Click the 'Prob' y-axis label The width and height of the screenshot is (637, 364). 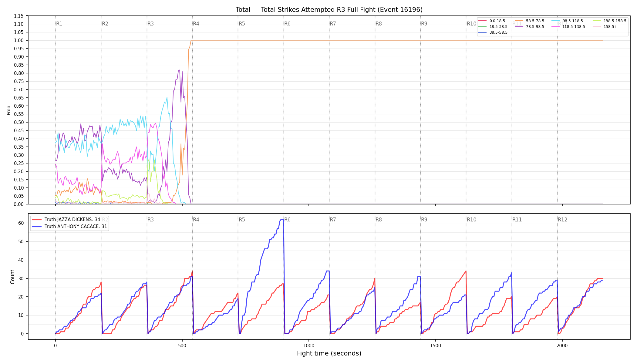(x=9, y=110)
